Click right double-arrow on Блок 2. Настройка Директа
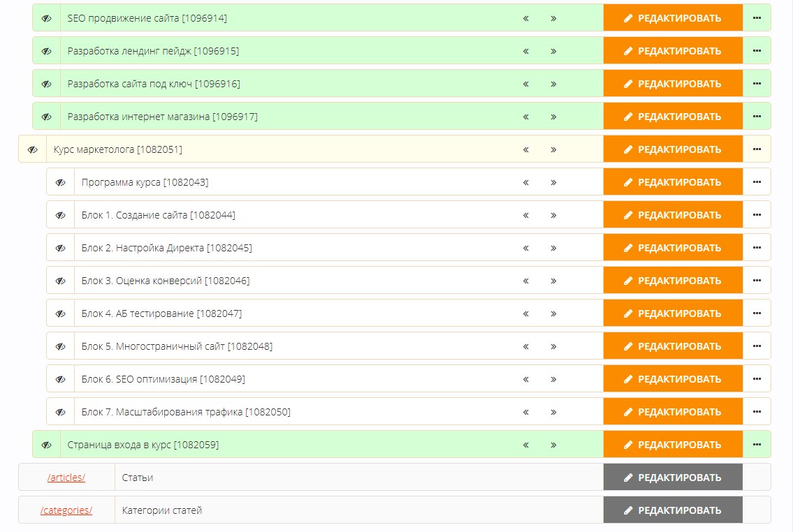The width and height of the screenshot is (793, 532). tap(553, 248)
